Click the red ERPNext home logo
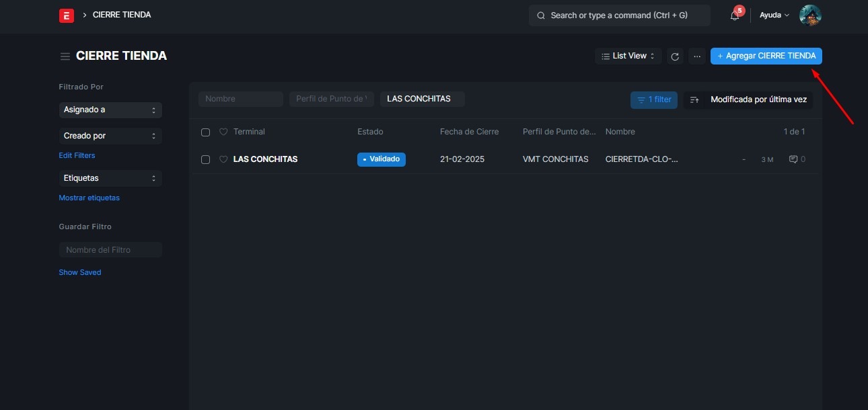This screenshot has height=410, width=868. pyautogui.click(x=67, y=15)
